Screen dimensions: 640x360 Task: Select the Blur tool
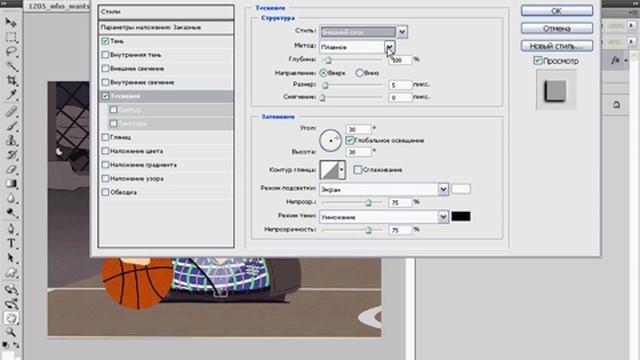click(x=11, y=198)
